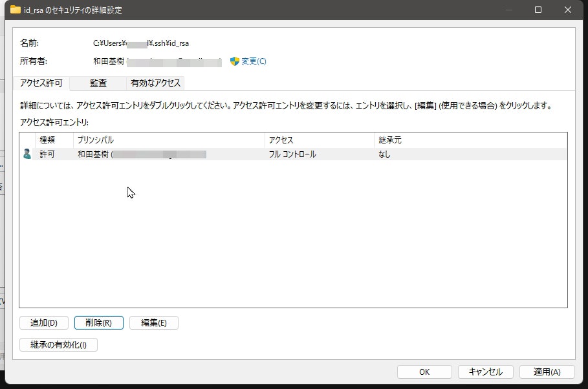Click the 種類 column header
The width and height of the screenshot is (588, 389).
pyautogui.click(x=54, y=140)
